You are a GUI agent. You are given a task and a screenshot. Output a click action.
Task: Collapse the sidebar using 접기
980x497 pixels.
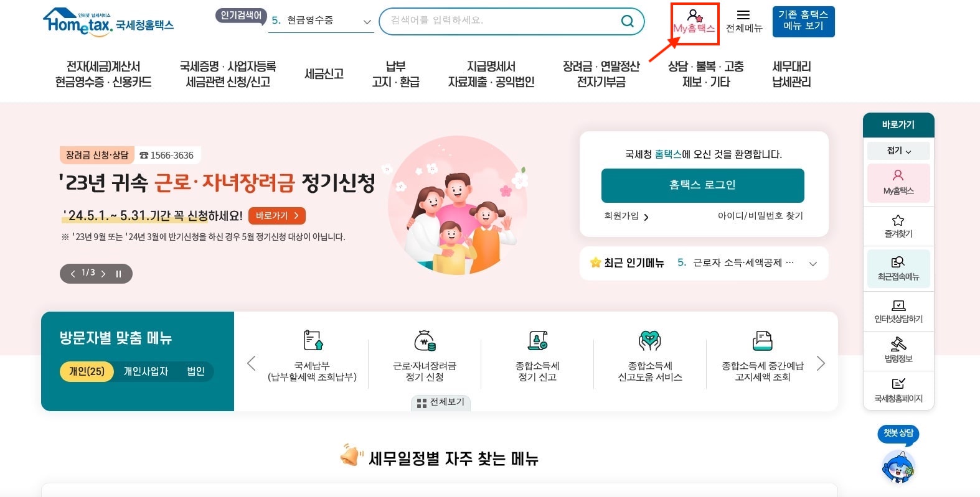point(897,151)
